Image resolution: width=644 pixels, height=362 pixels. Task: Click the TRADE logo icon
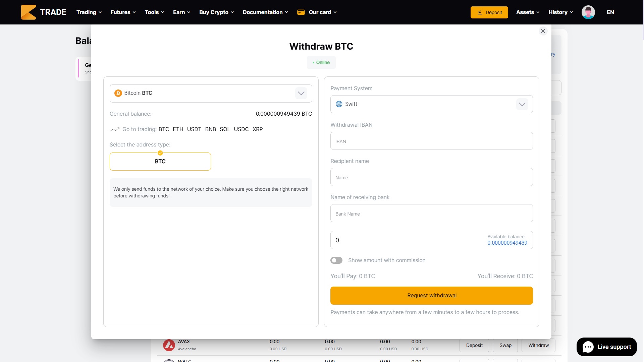29,12
